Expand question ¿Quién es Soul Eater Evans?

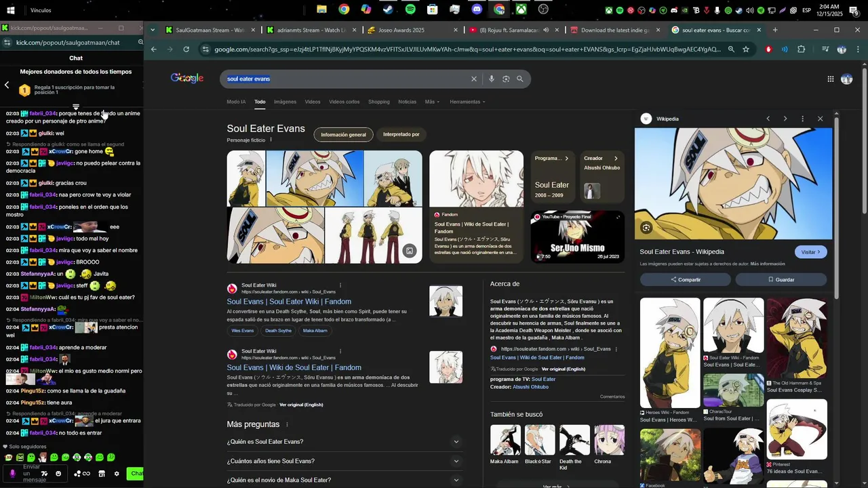pyautogui.click(x=344, y=442)
